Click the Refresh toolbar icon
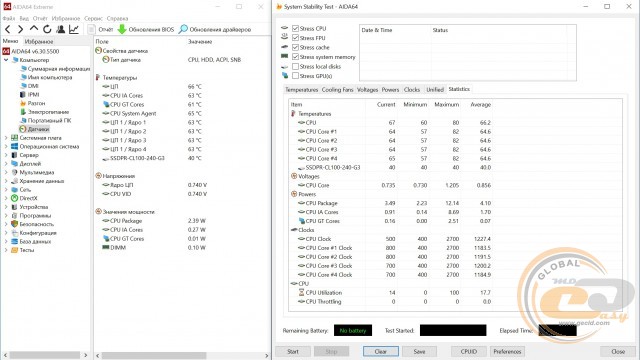This screenshot has width=640, height=360. click(47, 29)
